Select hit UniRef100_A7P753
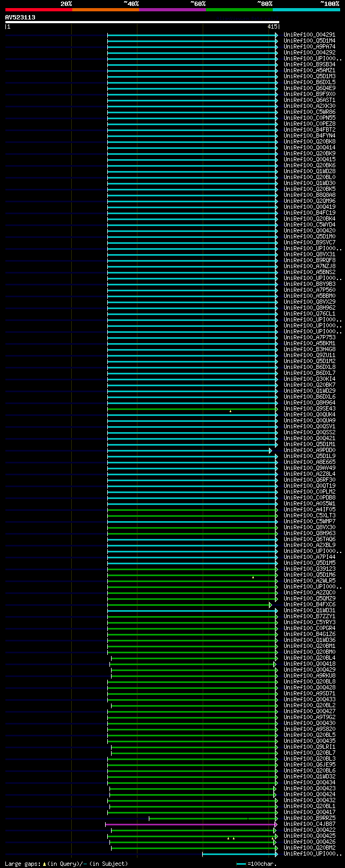This screenshot has width=345, height=868. pyautogui.click(x=309, y=337)
